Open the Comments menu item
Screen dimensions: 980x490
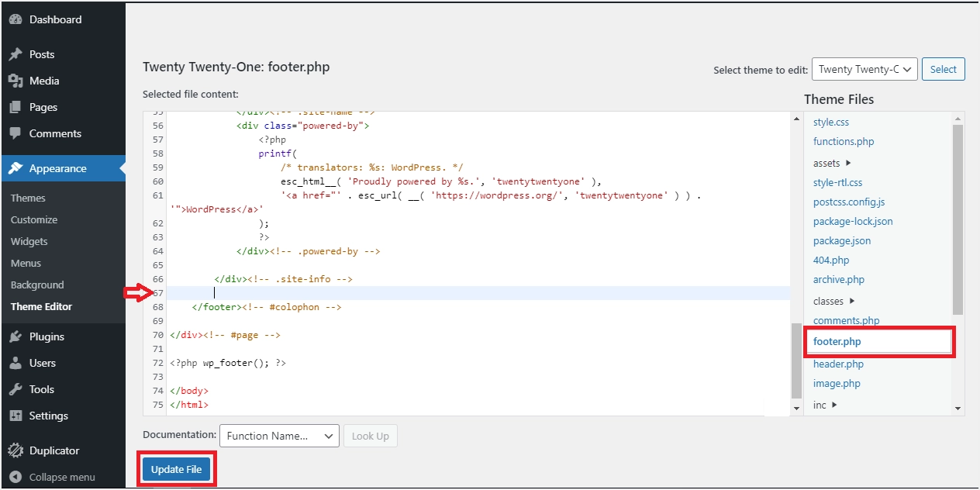55,133
